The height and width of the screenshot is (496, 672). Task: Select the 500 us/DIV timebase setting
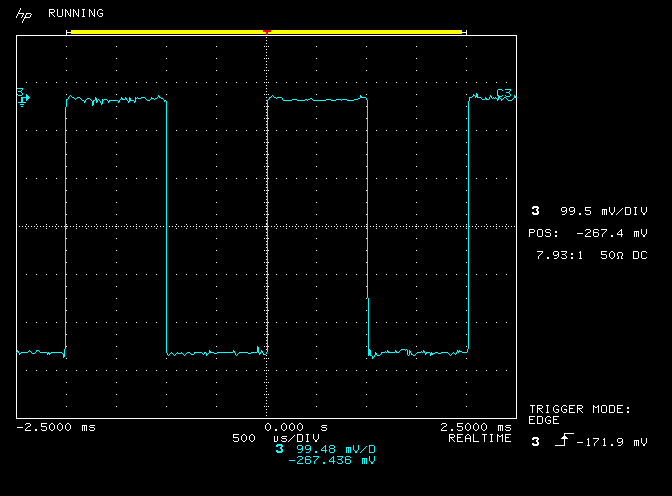pos(275,438)
